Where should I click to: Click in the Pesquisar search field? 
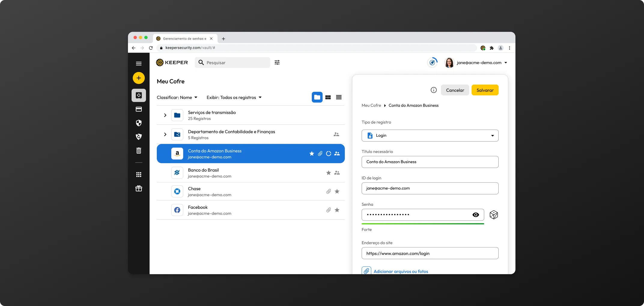(x=232, y=62)
